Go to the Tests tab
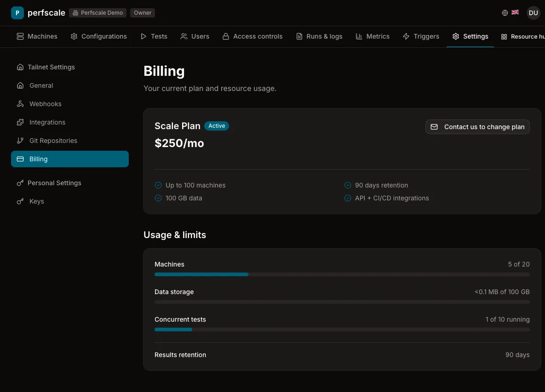 154,36
